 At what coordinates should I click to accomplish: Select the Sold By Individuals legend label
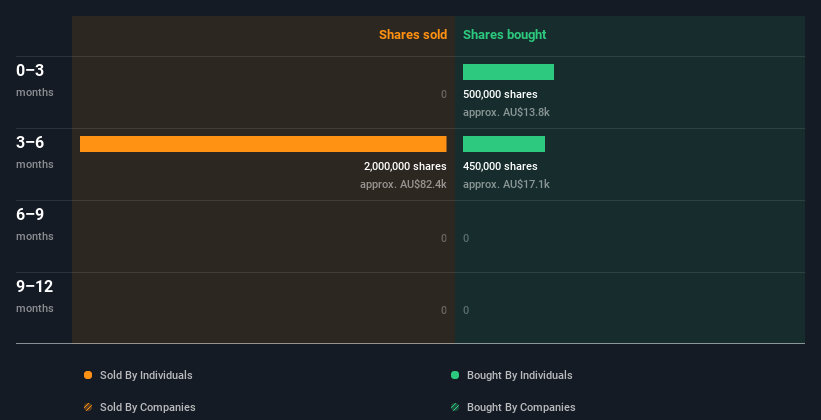pos(146,375)
